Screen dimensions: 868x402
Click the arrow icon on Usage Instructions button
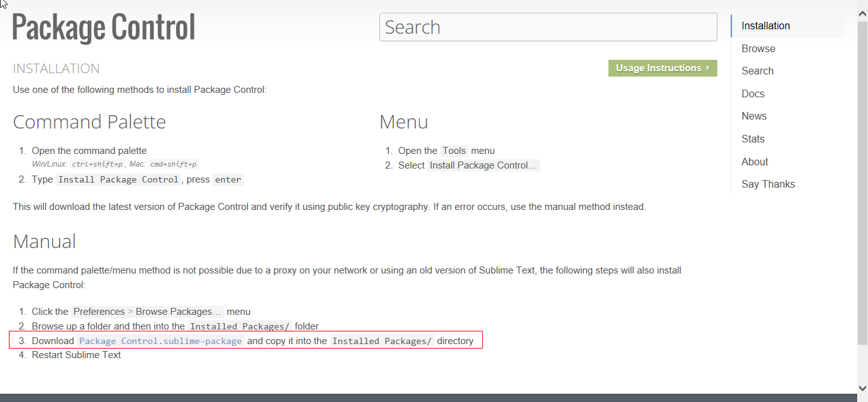707,67
